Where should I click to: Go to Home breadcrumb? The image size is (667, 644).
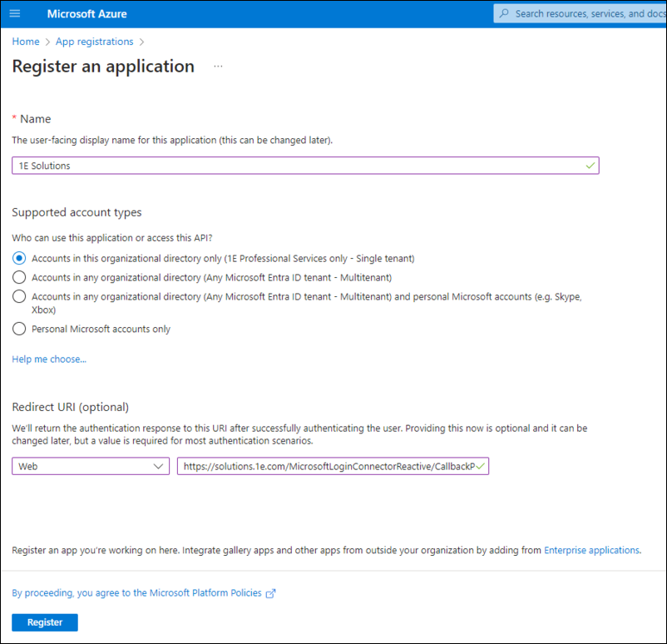click(26, 42)
